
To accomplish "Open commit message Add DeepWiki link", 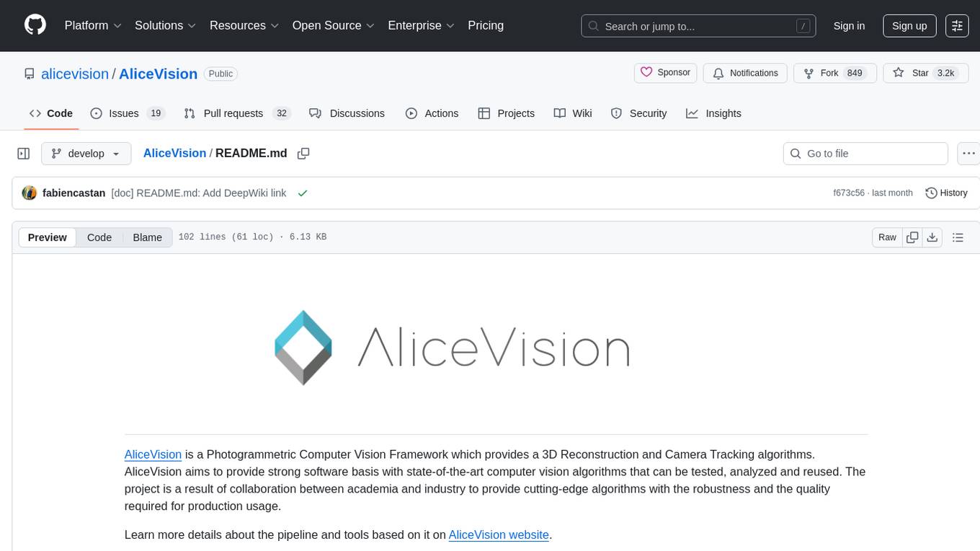I will [199, 193].
